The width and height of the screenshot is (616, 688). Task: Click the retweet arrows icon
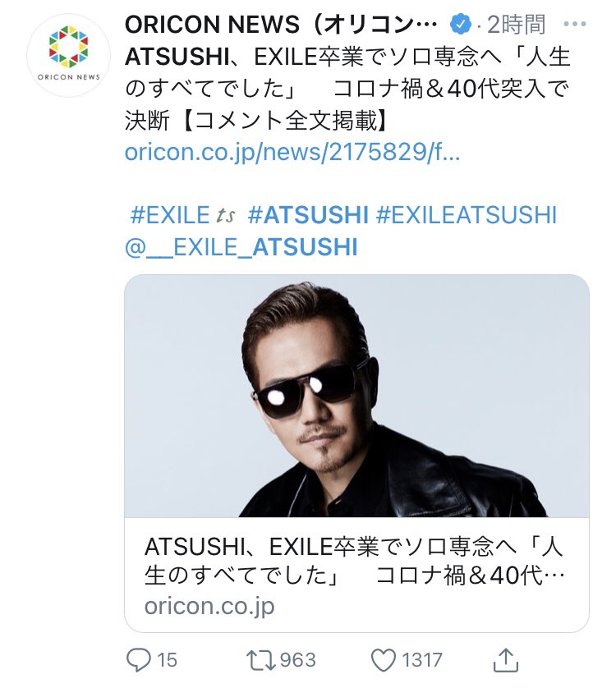pyautogui.click(x=261, y=660)
